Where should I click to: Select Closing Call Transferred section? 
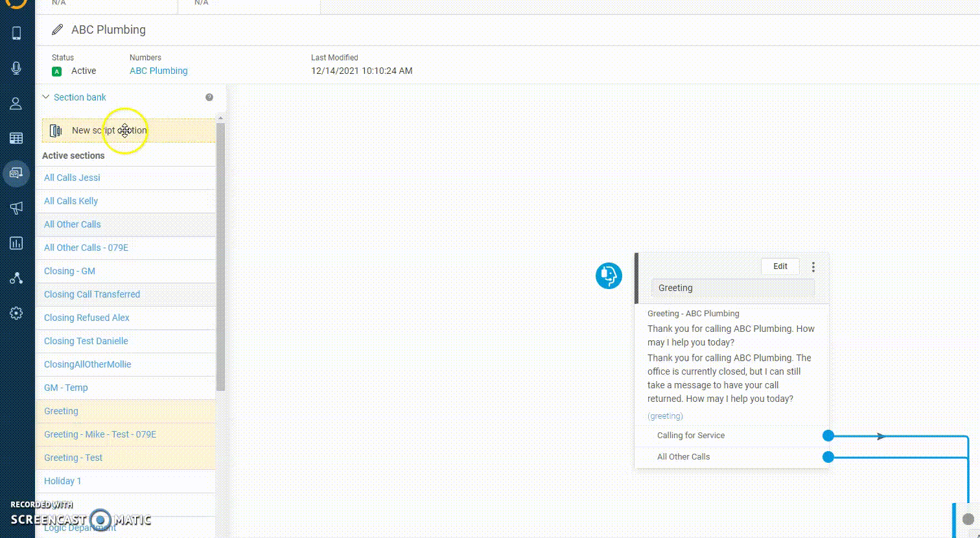tap(92, 294)
